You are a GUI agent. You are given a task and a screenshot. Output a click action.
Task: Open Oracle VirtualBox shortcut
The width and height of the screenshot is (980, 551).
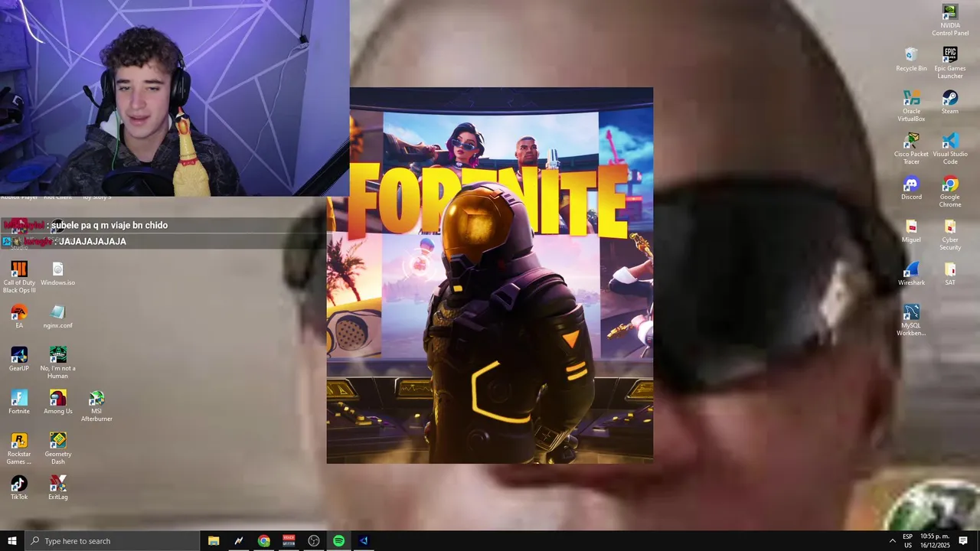[x=911, y=106]
